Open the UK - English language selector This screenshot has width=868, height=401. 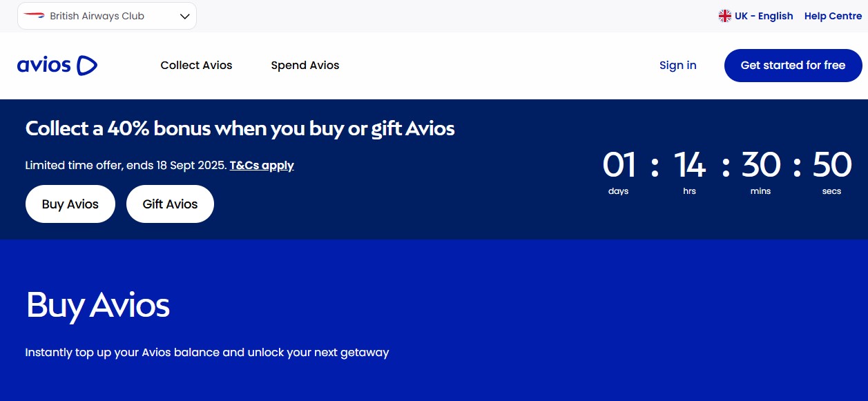click(x=756, y=15)
